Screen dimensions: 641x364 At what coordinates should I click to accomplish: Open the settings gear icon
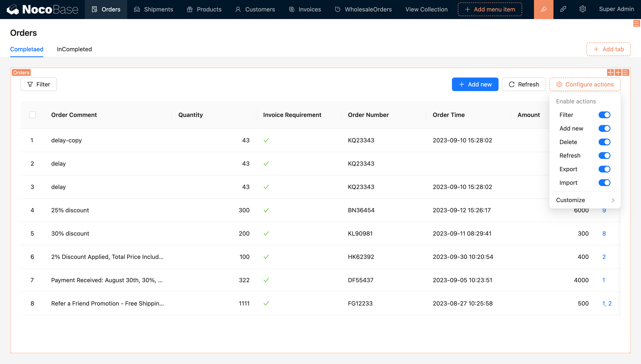[582, 9]
